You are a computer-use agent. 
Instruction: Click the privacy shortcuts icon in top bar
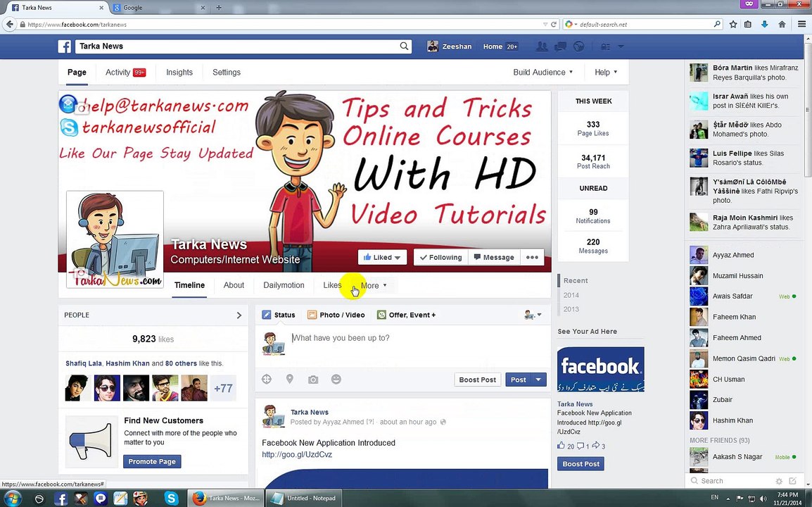[605, 46]
